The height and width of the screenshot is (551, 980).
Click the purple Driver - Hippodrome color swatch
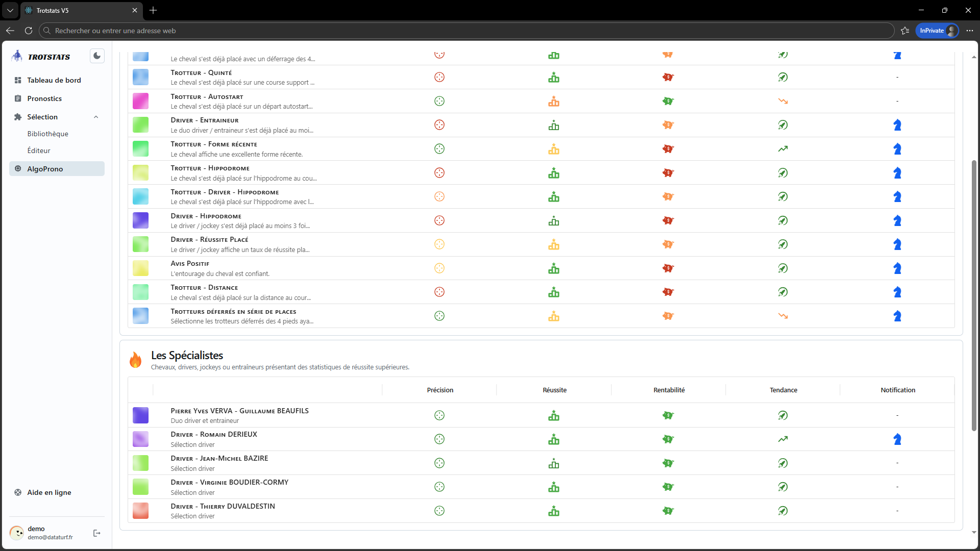tap(140, 220)
